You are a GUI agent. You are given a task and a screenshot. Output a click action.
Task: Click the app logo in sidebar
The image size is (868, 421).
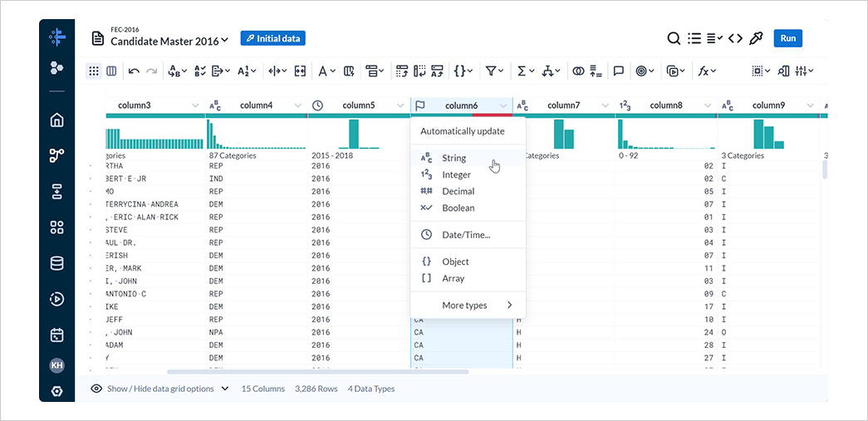point(57,37)
